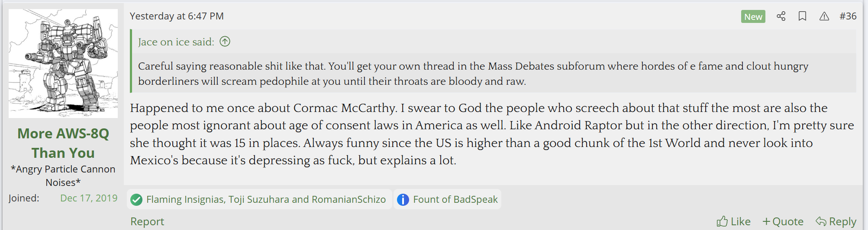Click the thumbs-up Like icon
Image resolution: width=868 pixels, height=230 pixels.
(722, 222)
